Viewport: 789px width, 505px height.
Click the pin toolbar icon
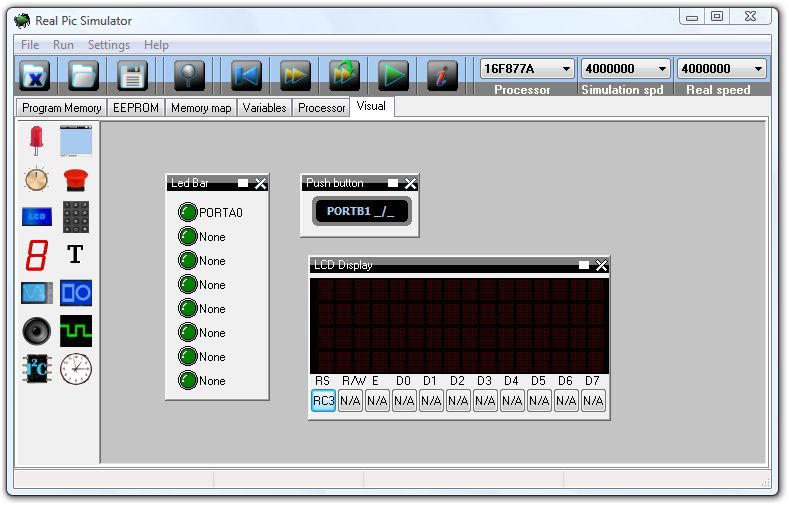(189, 76)
